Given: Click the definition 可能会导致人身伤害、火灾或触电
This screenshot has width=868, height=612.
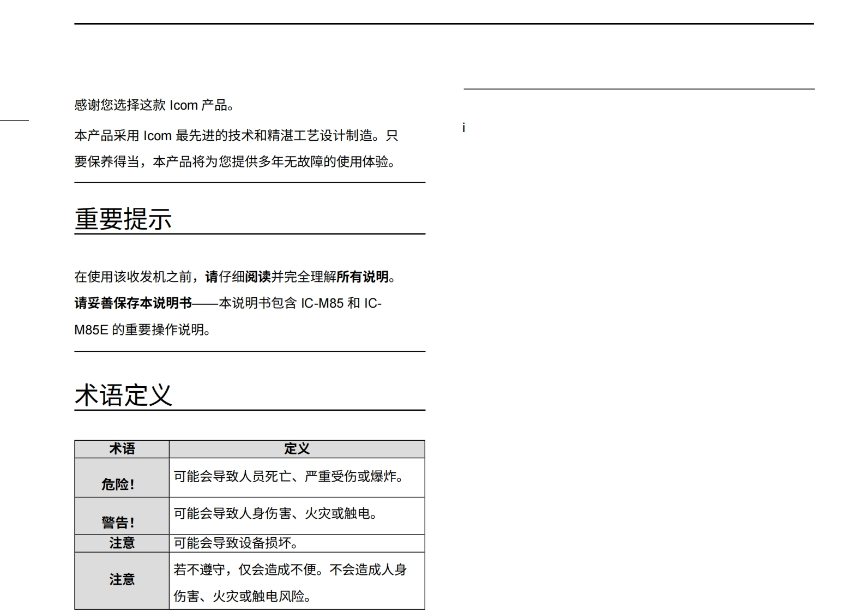Looking at the screenshot, I should point(276,514).
